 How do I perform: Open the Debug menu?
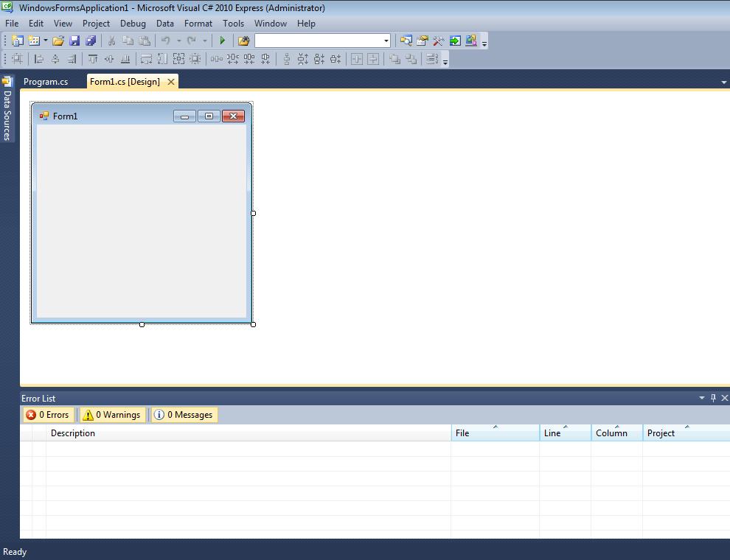[x=133, y=24]
